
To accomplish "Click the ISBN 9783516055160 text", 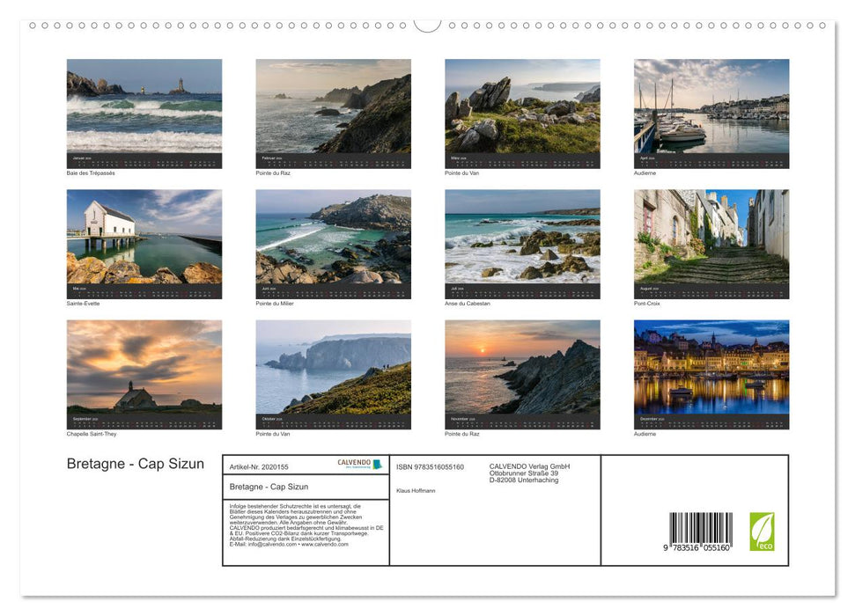I will pos(429,466).
